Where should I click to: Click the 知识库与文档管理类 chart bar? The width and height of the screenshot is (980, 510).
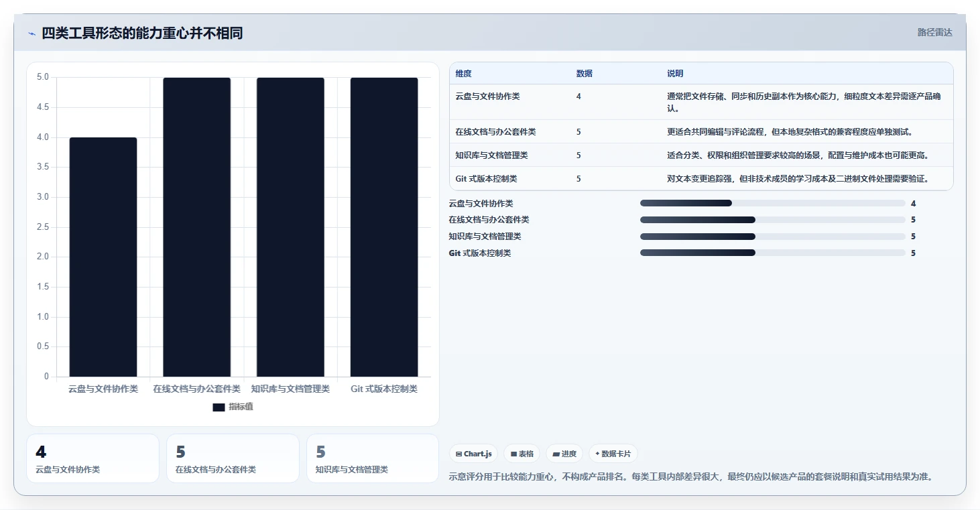290,227
